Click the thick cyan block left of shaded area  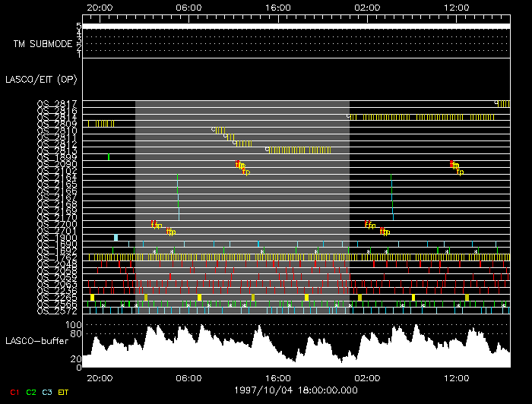(x=116, y=238)
